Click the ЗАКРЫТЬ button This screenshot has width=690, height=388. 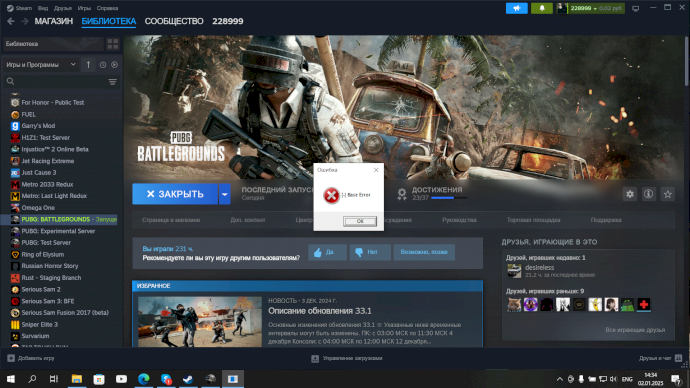(x=175, y=194)
